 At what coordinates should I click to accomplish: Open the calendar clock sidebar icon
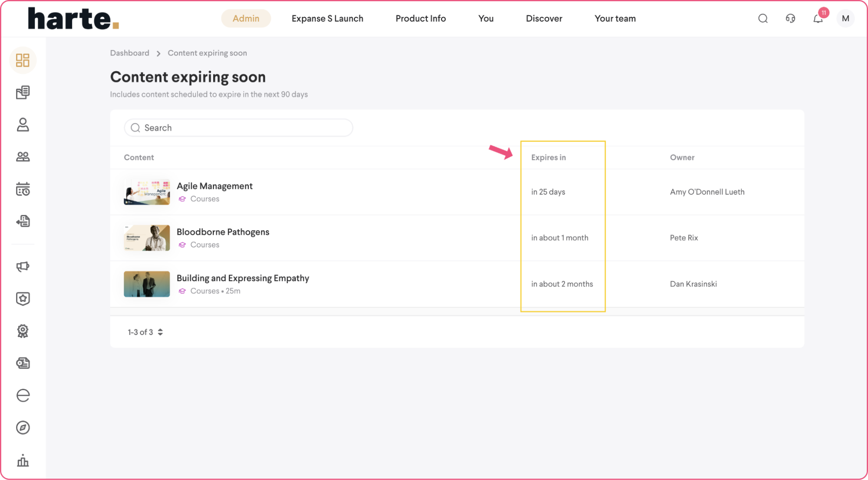click(x=23, y=189)
